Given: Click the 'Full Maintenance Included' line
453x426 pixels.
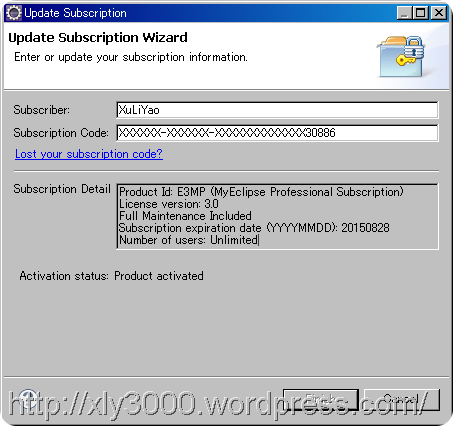Looking at the screenshot, I should (185, 216).
